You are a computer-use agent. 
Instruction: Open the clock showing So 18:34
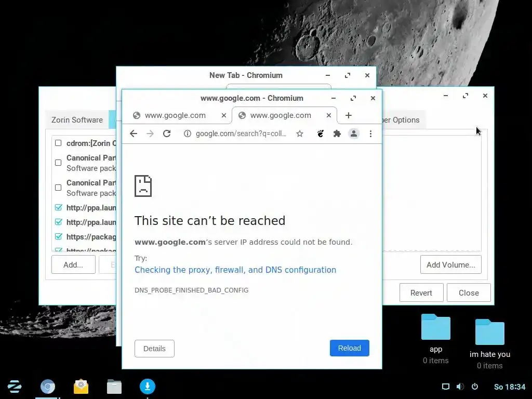510,387
